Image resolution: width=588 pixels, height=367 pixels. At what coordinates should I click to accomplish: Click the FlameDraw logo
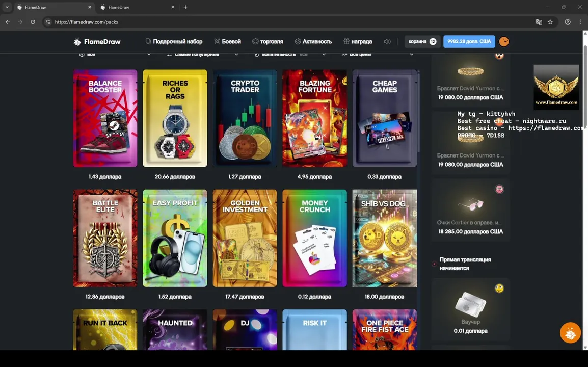coord(97,42)
